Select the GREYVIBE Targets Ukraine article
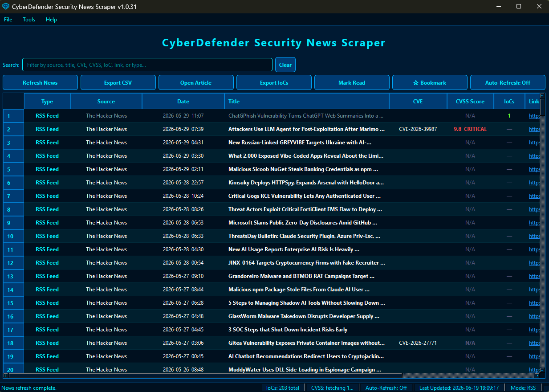This screenshot has width=549, height=392. tap(300, 143)
